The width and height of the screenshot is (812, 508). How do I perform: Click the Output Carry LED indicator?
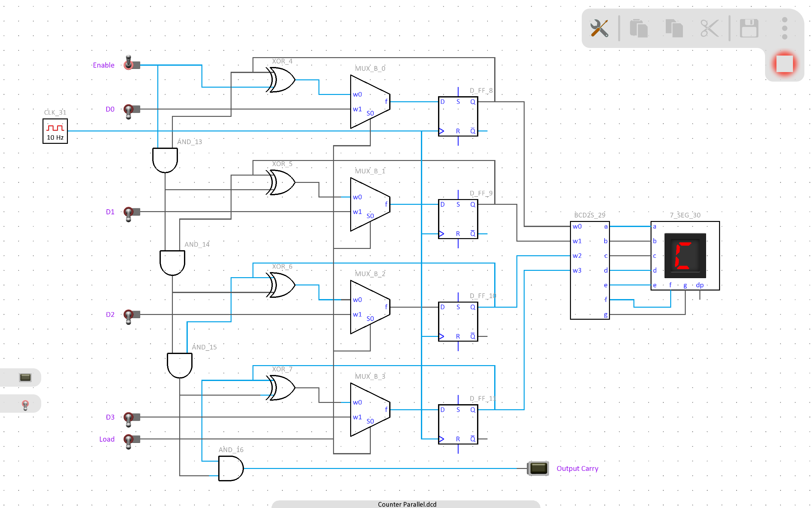click(538, 468)
